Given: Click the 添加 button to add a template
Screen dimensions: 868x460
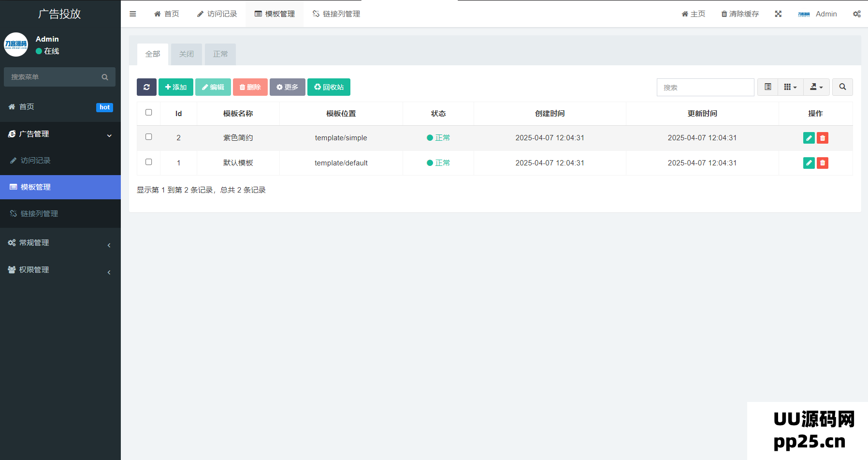Looking at the screenshot, I should click(175, 87).
